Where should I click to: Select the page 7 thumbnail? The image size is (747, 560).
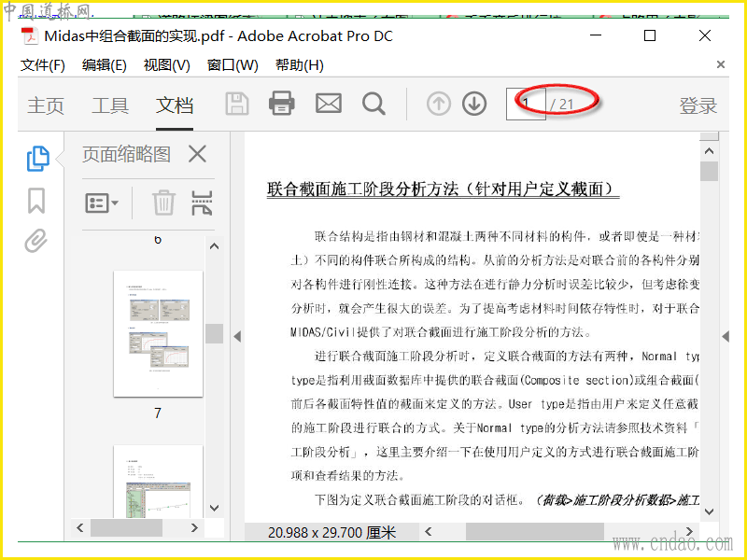pyautogui.click(x=158, y=334)
